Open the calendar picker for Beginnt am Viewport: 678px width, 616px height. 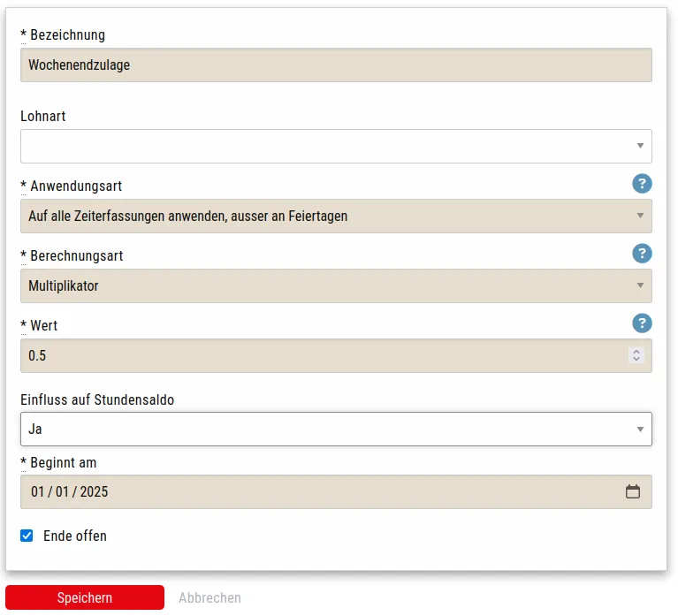point(633,491)
